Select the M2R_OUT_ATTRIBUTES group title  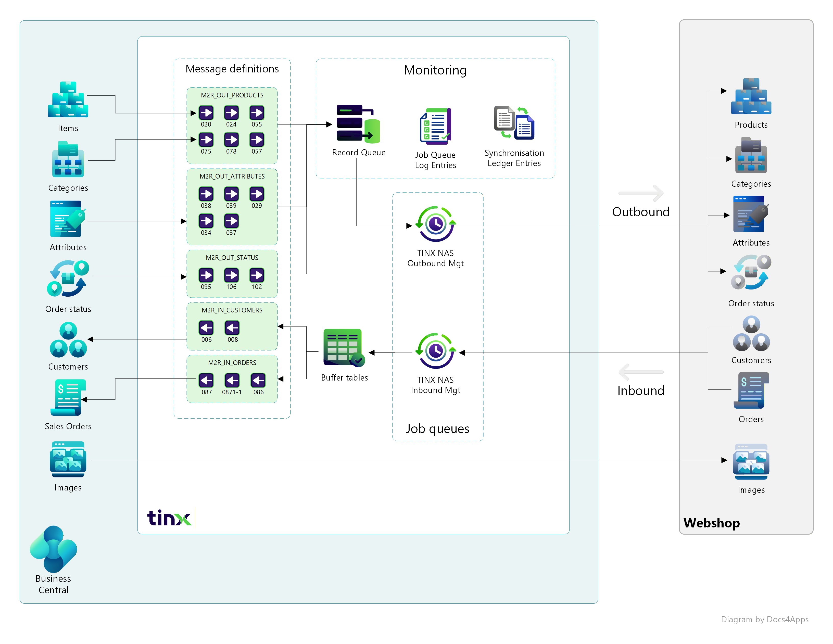click(232, 177)
